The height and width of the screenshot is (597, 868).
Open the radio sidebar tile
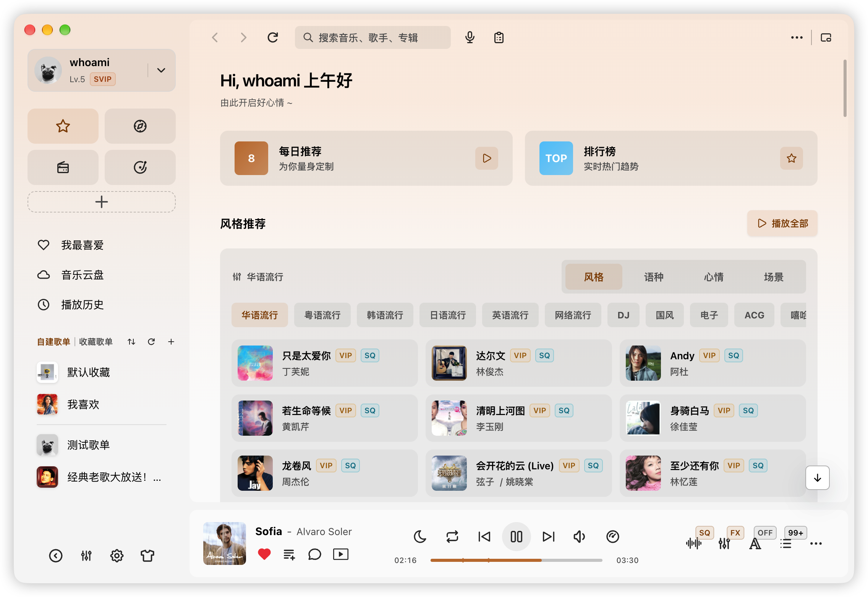pos(63,167)
